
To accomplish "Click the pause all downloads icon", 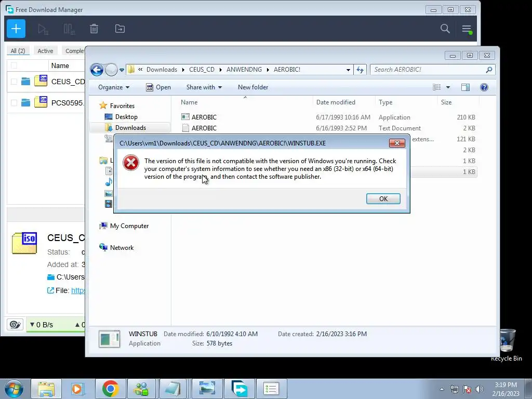I will click(x=69, y=29).
